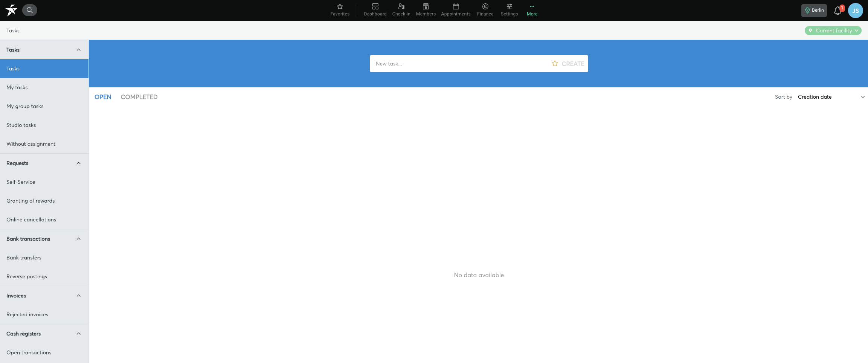Screen dimensions: 868x363
Task: Go to Dashboard in top navigation
Action: (375, 10)
